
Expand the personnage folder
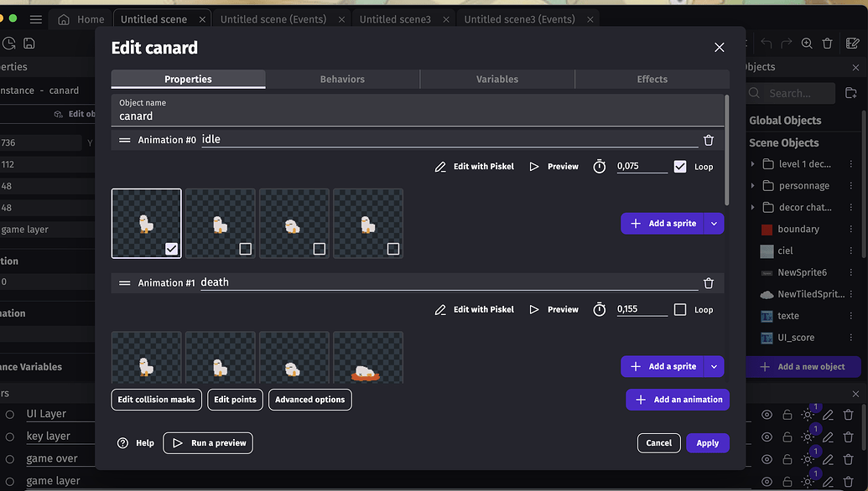coord(753,186)
